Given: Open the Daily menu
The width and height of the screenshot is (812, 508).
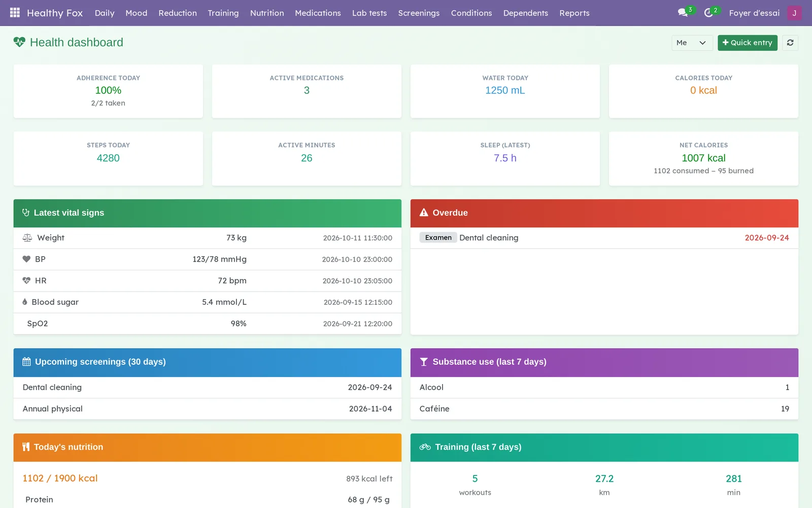Looking at the screenshot, I should tap(105, 13).
